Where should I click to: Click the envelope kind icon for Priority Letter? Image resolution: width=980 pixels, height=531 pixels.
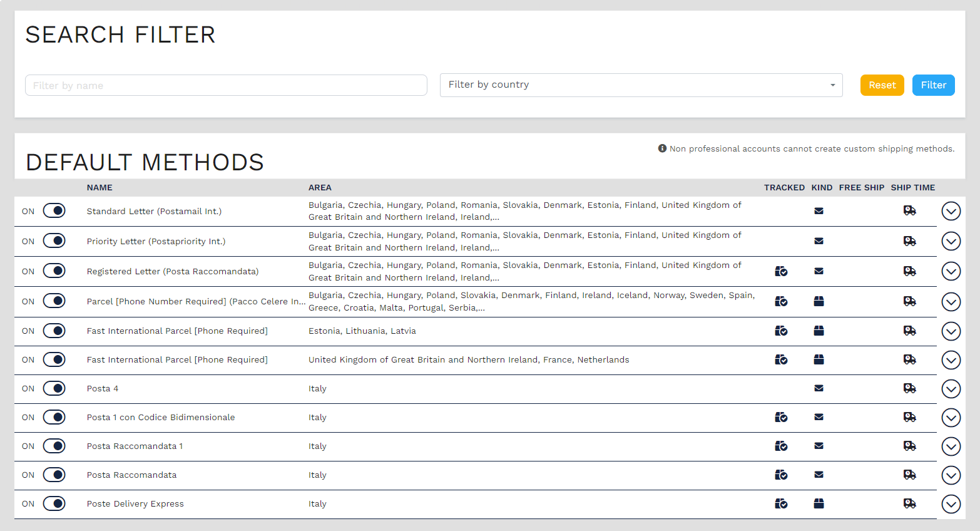click(819, 241)
